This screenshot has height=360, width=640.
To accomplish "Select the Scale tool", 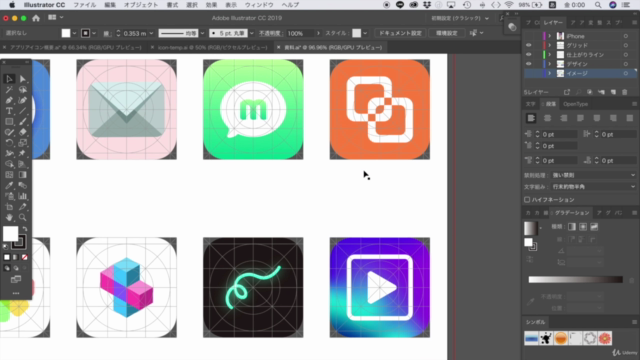I will click(x=22, y=142).
